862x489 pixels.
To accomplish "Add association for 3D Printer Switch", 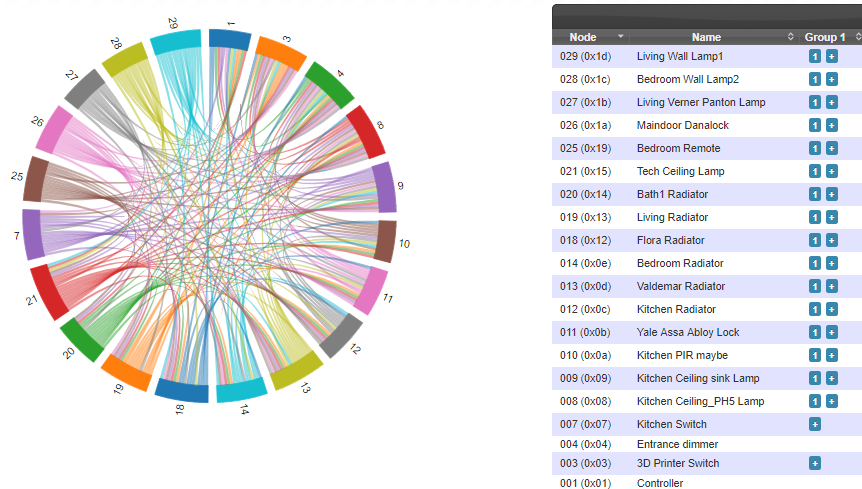I will [815, 464].
